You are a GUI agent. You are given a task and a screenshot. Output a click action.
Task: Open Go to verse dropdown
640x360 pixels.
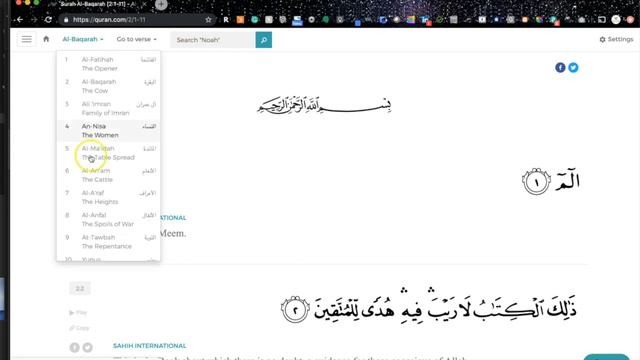(x=136, y=39)
